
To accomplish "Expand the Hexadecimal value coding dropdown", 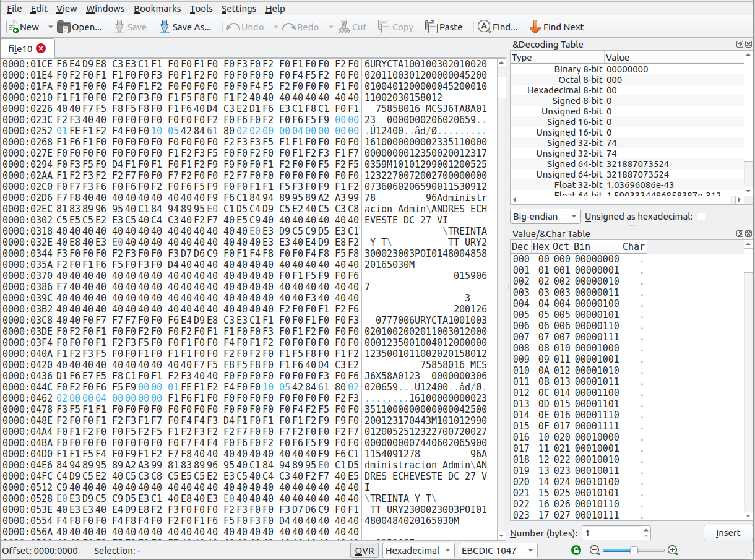I will (x=418, y=550).
